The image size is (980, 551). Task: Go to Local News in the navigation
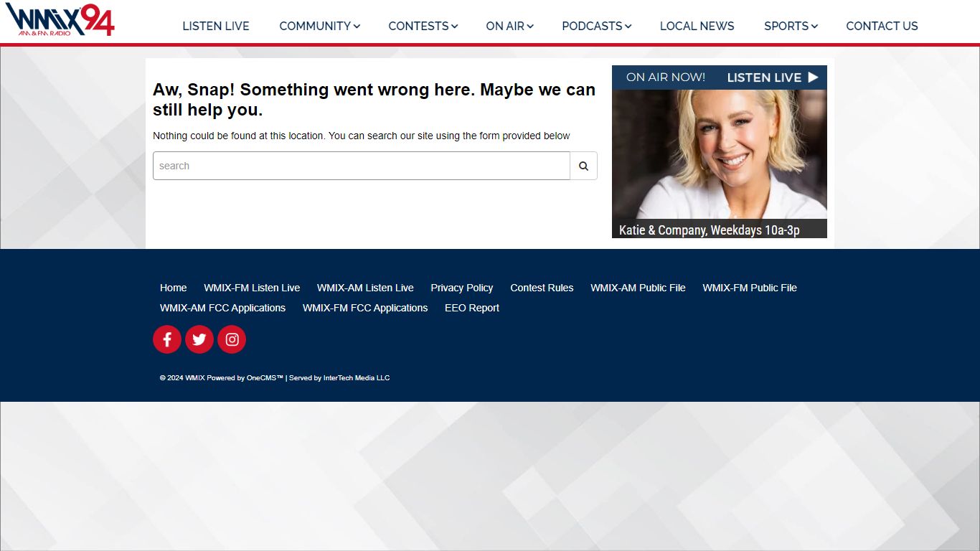pyautogui.click(x=697, y=26)
